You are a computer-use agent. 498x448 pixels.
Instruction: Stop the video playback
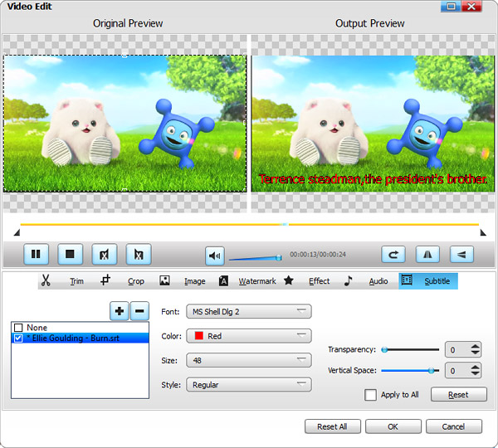point(71,254)
